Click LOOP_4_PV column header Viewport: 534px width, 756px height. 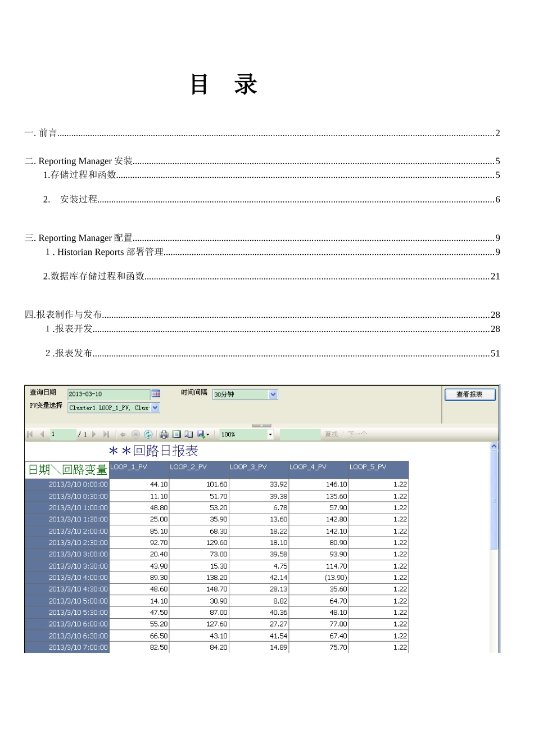pyautogui.click(x=319, y=470)
